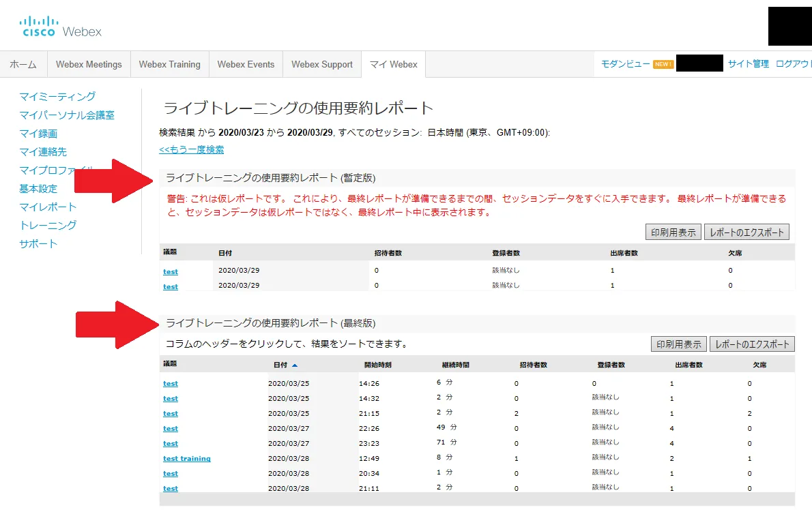The height and width of the screenshot is (512, 812).
Task: Switch to モダンビュー
Action: (x=625, y=64)
